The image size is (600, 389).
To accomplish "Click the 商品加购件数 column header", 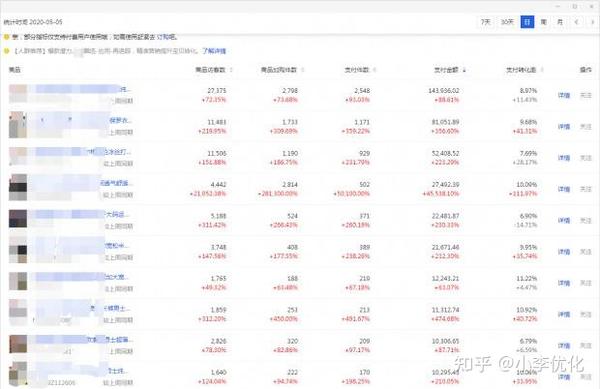I will click(279, 70).
